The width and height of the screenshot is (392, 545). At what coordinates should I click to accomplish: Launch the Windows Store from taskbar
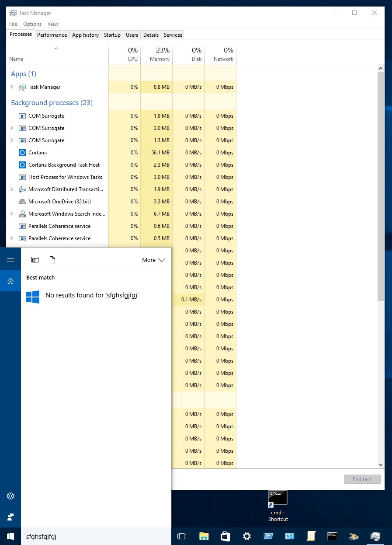[x=225, y=536]
